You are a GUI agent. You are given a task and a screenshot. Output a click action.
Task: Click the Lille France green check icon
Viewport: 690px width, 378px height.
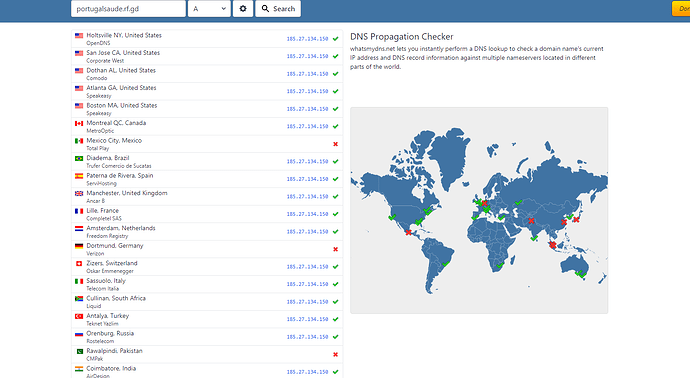(336, 214)
